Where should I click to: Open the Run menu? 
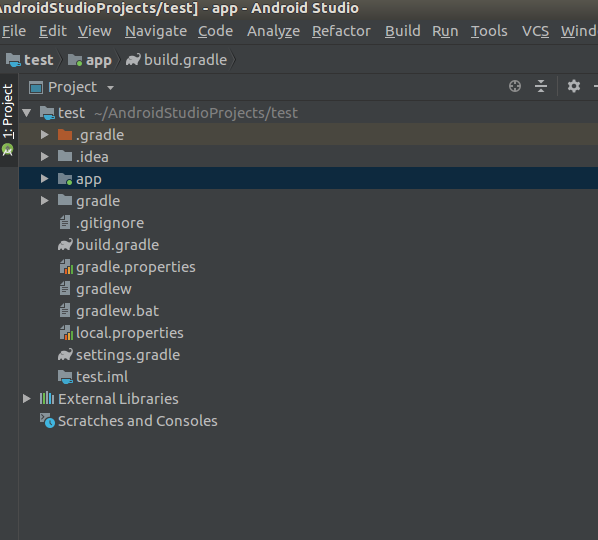point(445,31)
